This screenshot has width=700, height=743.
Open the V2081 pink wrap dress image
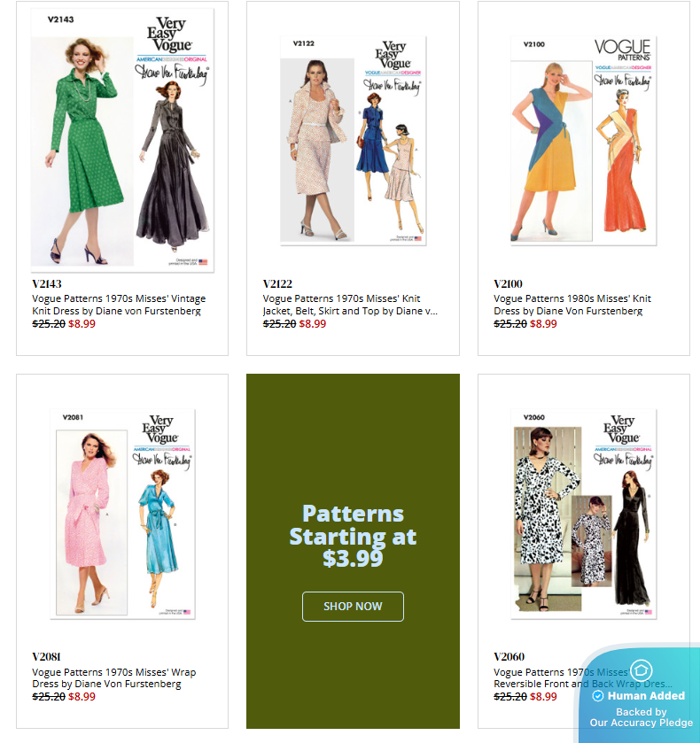click(x=122, y=514)
